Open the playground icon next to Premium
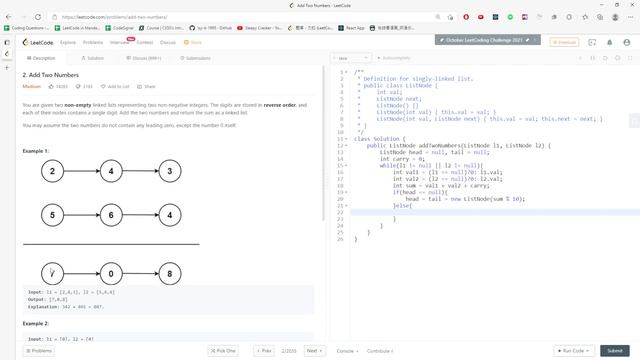640x360 pixels. tap(592, 42)
